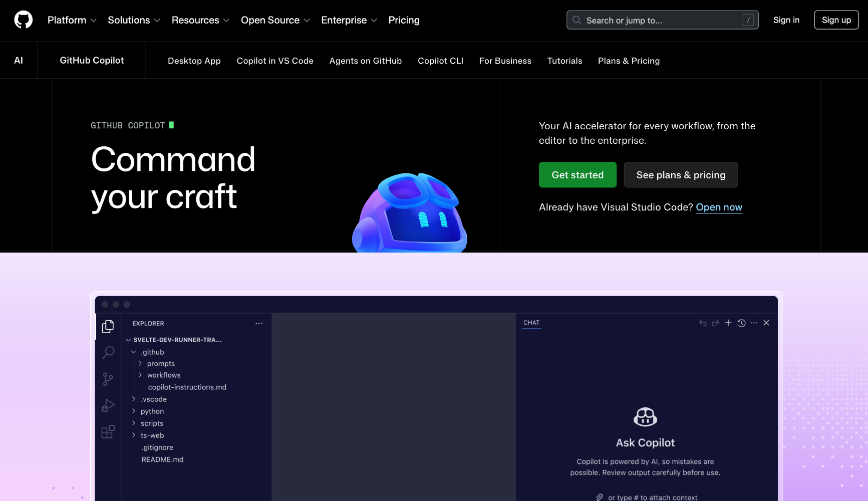Open the Resources dropdown
The height and width of the screenshot is (501, 868).
pos(200,20)
